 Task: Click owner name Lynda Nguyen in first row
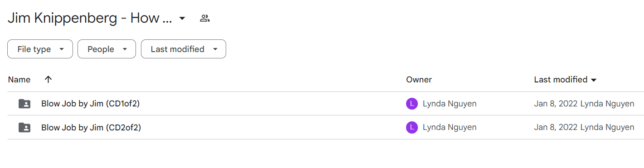(x=450, y=104)
